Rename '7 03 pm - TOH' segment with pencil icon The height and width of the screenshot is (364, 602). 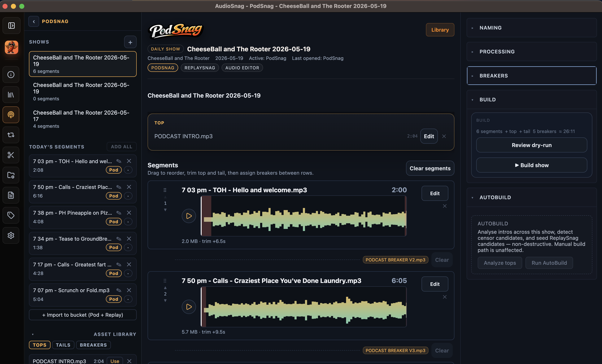point(119,161)
